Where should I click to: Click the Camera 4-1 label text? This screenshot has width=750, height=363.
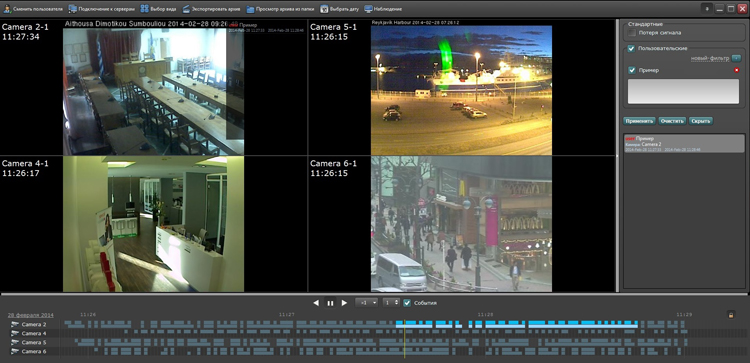(x=25, y=164)
